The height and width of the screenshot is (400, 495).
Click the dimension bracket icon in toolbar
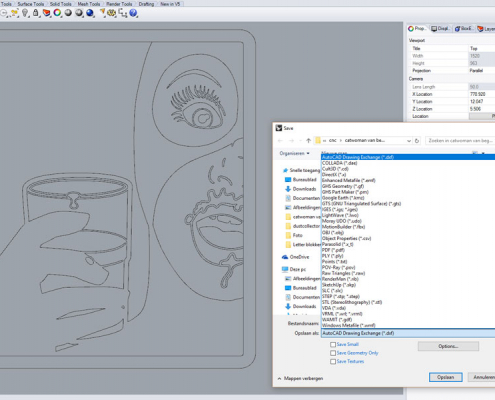pyautogui.click(x=123, y=13)
